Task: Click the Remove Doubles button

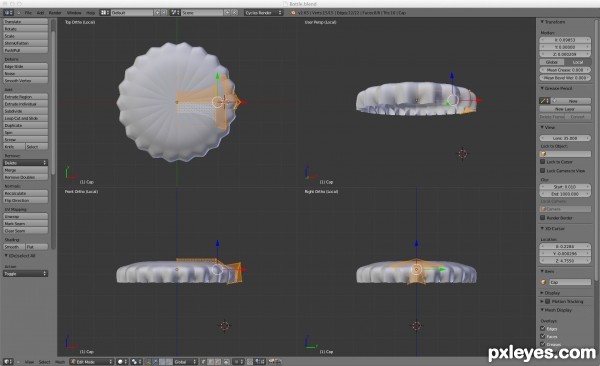Action: 26,177
